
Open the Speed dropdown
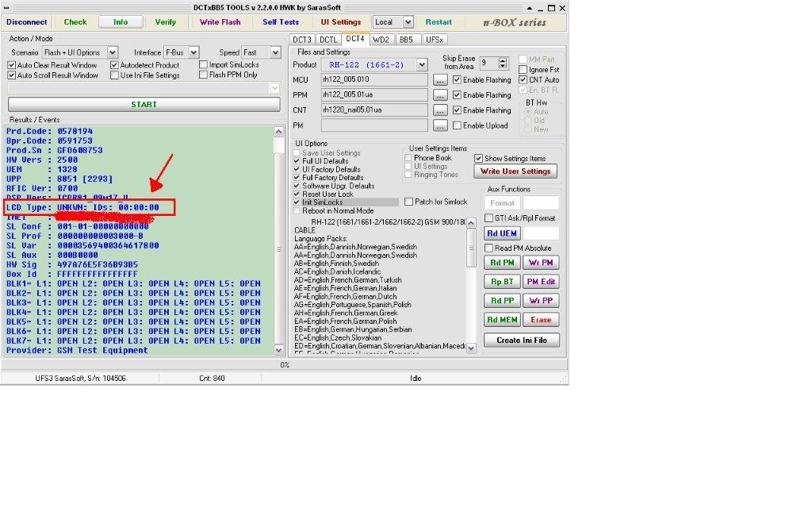[x=275, y=52]
